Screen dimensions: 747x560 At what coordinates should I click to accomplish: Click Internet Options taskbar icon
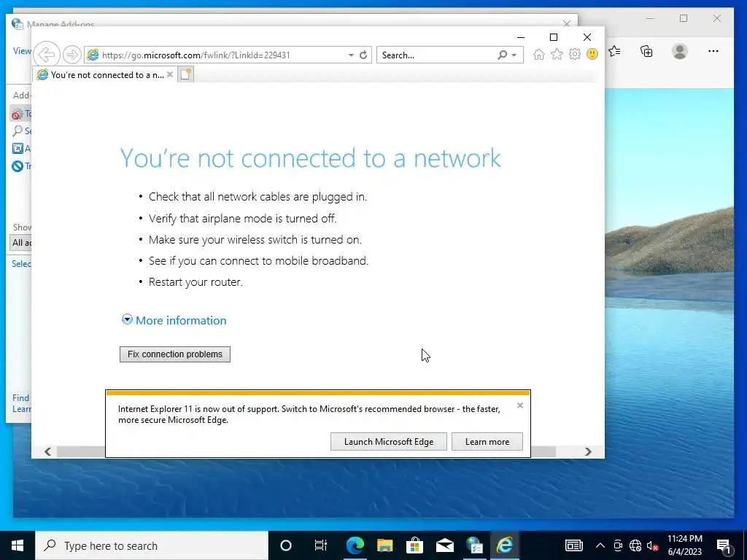[474, 545]
